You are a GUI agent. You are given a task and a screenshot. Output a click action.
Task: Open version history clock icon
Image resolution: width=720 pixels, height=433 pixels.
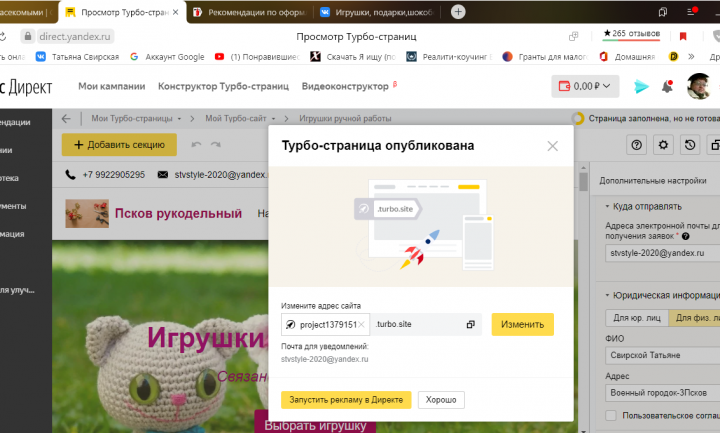pos(690,145)
